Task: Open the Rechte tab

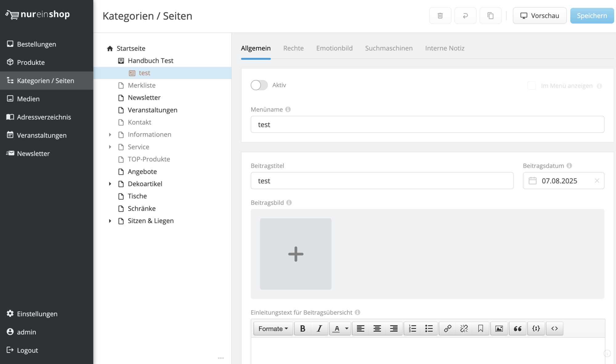Action: point(293,48)
